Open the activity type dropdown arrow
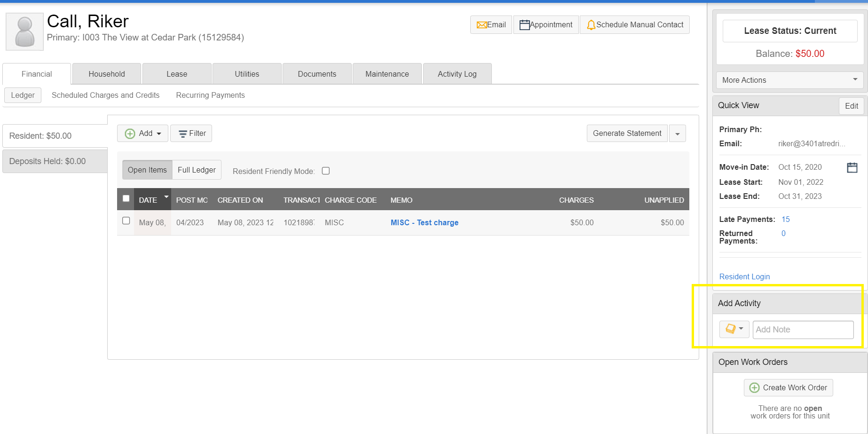This screenshot has width=868, height=434. [x=742, y=329]
